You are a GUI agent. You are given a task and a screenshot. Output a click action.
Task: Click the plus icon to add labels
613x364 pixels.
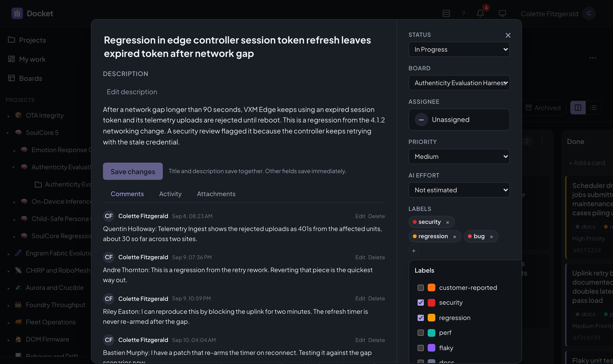[414, 250]
